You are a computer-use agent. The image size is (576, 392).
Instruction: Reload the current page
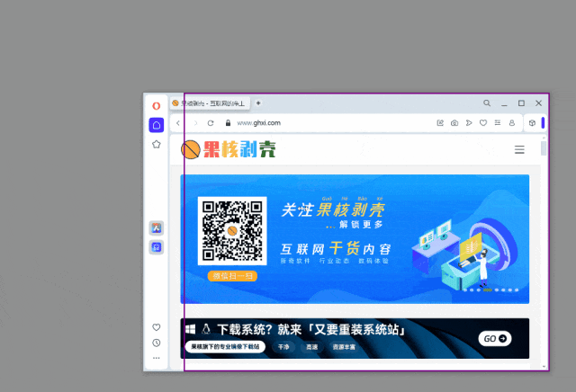click(211, 123)
